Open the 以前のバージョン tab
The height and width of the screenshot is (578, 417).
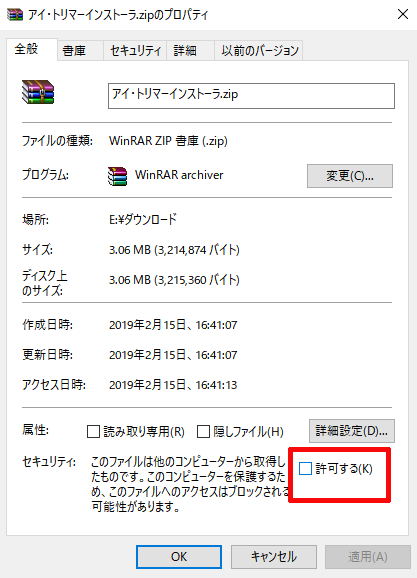tap(260, 51)
